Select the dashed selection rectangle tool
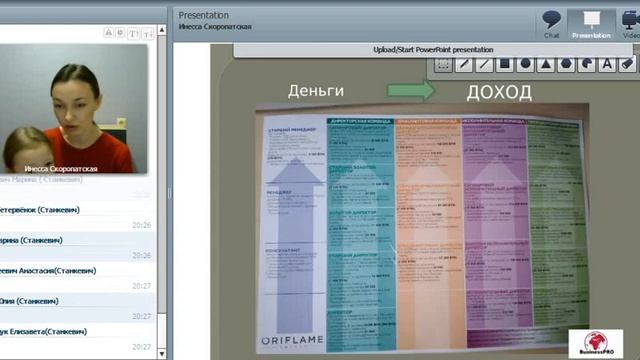The width and height of the screenshot is (640, 360). (443, 64)
